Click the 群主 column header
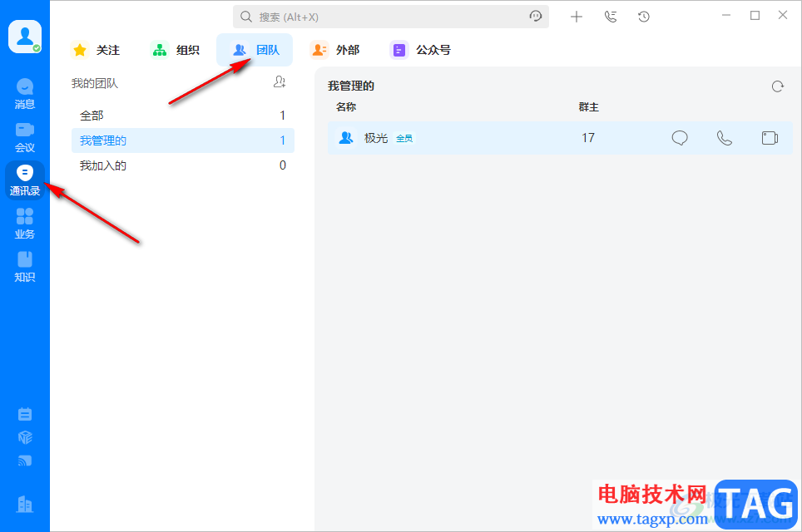 point(589,106)
